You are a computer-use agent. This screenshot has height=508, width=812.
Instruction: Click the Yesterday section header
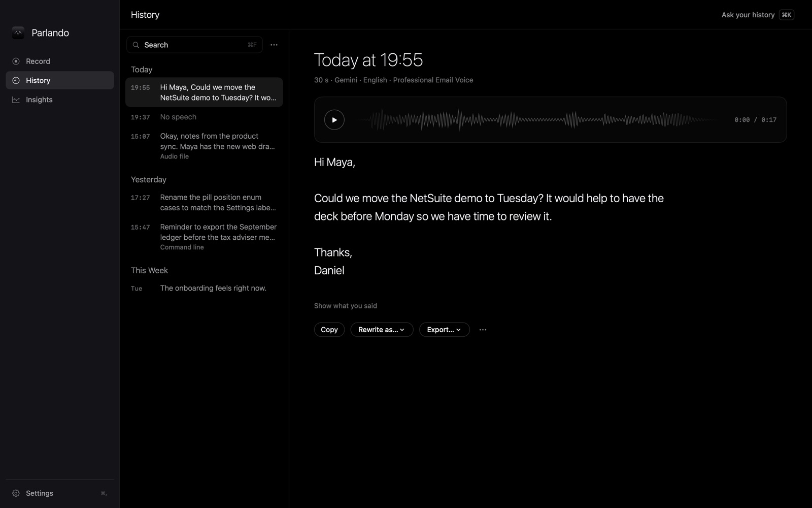[x=149, y=180]
